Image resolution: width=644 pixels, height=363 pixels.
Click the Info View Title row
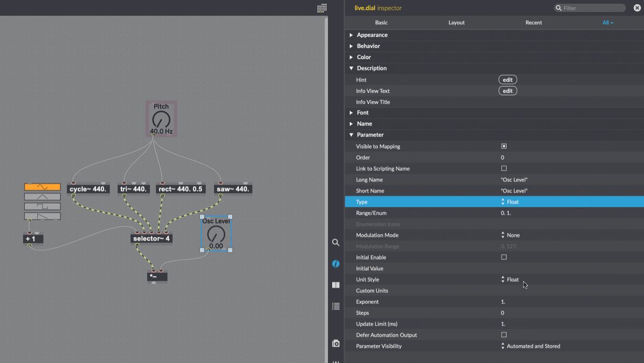(x=494, y=102)
